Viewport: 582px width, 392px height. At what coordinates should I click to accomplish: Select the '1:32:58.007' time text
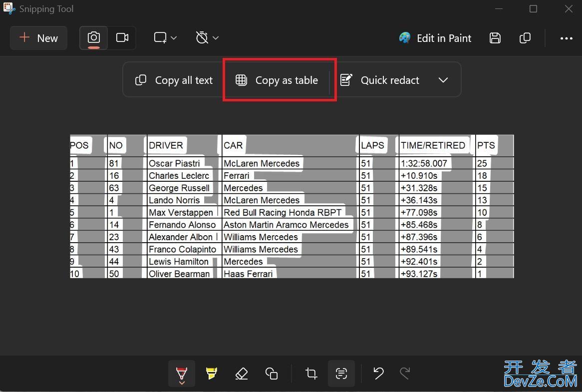click(424, 163)
